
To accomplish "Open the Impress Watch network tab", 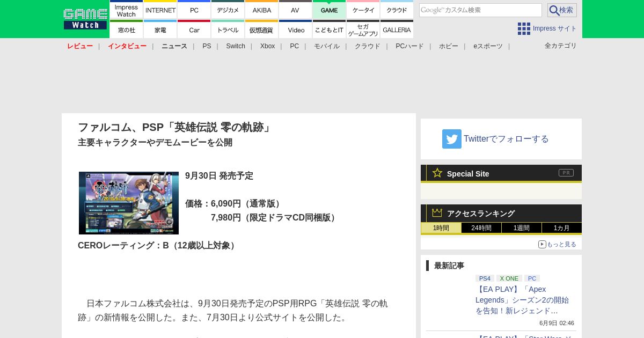I will click(x=126, y=10).
